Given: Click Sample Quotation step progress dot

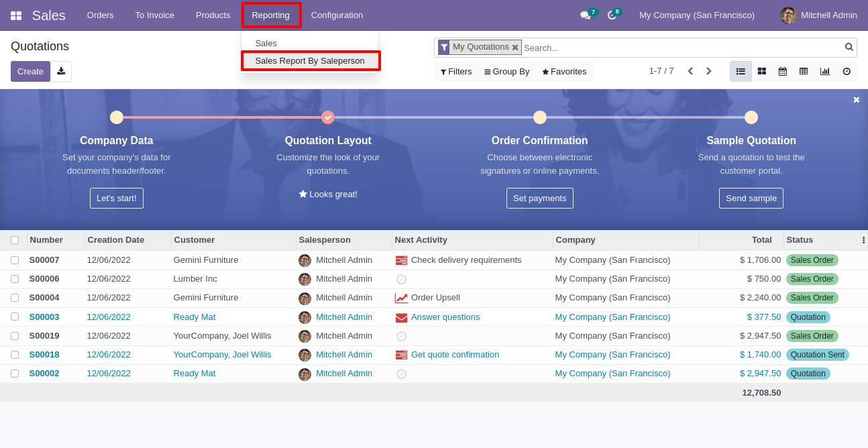Looking at the screenshot, I should point(751,117).
